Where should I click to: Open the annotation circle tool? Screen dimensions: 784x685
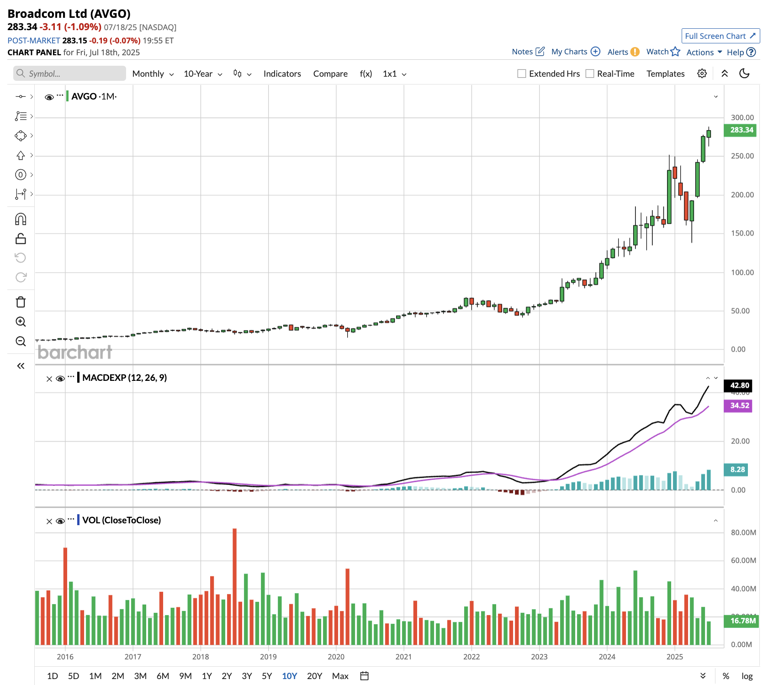tap(21, 174)
